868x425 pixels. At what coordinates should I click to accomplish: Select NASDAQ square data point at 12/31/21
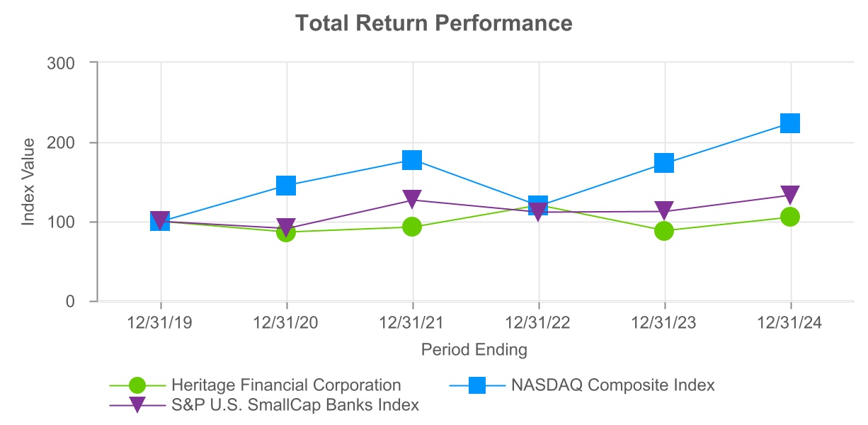tap(412, 160)
